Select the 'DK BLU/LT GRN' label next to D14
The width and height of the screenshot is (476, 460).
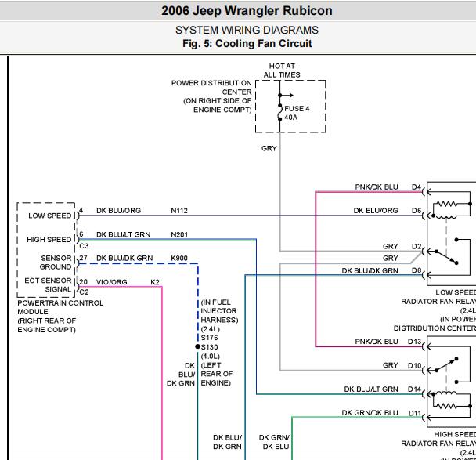(370, 389)
